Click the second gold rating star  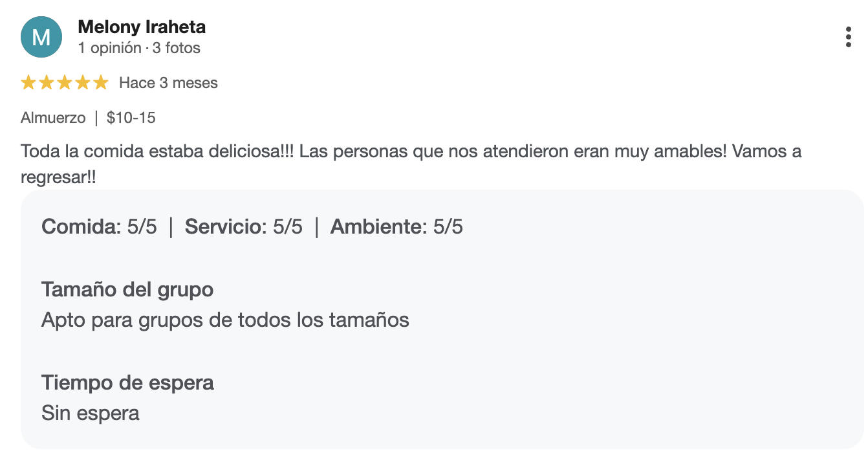tap(47, 83)
